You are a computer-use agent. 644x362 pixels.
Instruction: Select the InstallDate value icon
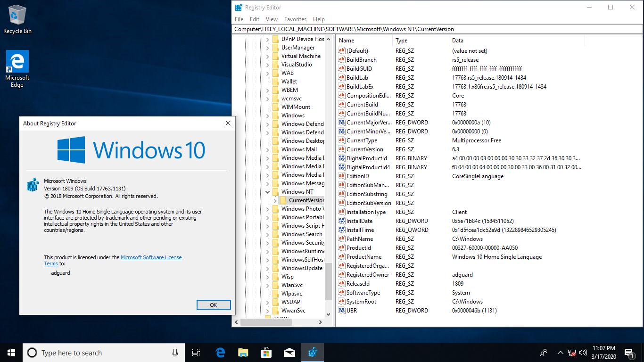point(342,221)
